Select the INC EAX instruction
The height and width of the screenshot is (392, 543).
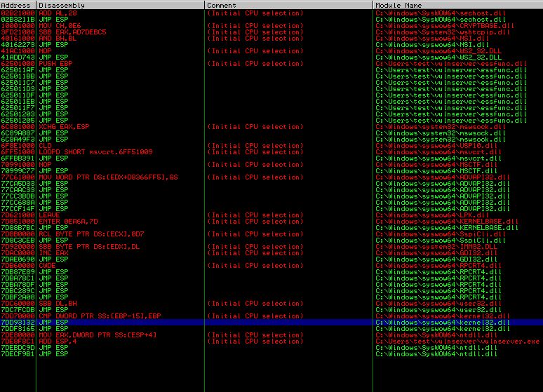click(x=53, y=252)
